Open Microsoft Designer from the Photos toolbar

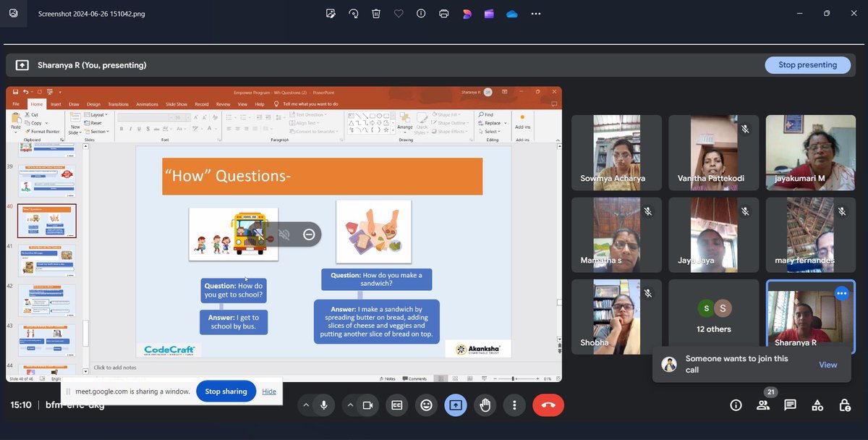click(x=467, y=13)
